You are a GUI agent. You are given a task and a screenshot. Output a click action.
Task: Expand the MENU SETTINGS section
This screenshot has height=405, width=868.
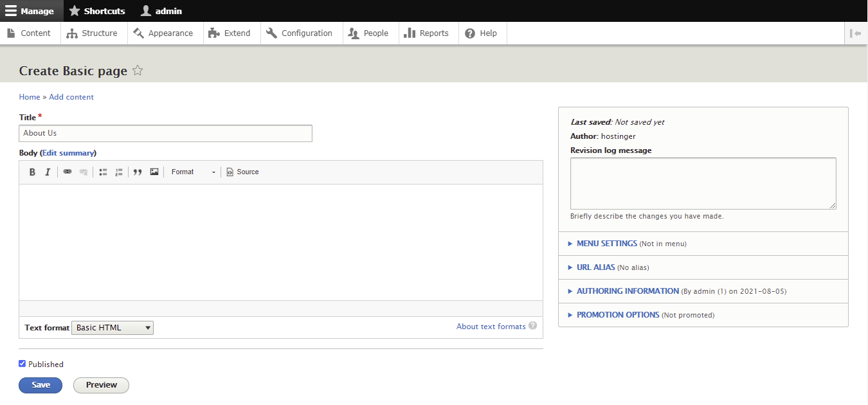(x=606, y=243)
